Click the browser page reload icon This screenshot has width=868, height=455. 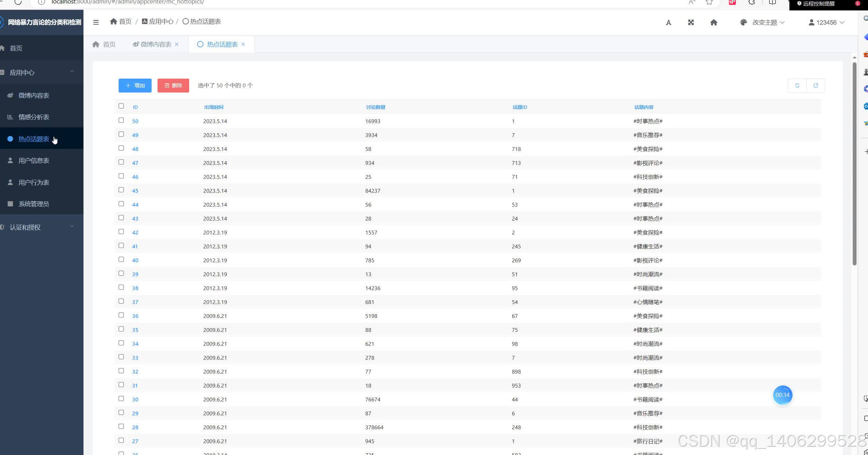point(18,2)
